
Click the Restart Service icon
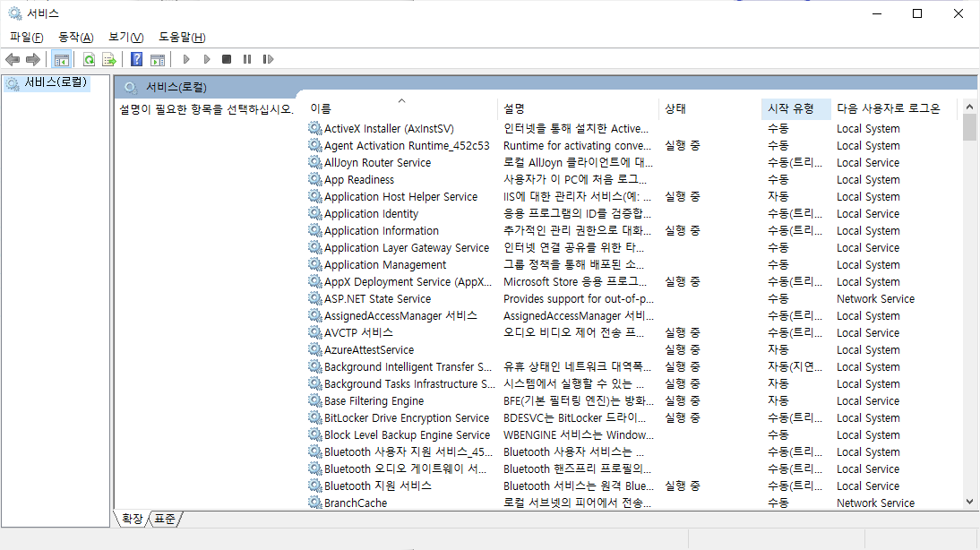coord(268,59)
